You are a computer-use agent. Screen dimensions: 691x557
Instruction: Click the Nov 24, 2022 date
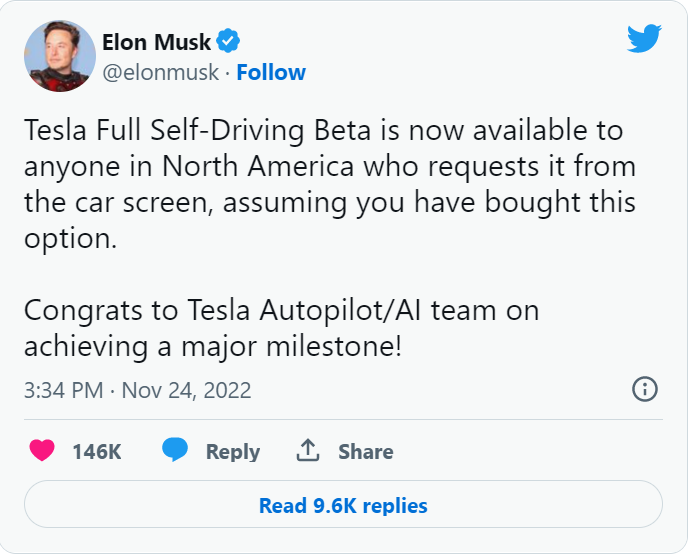186,390
